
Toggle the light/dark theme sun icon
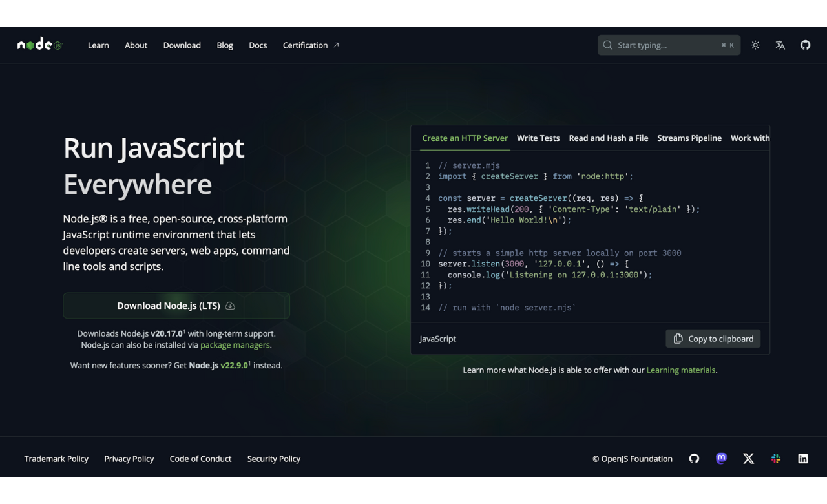click(x=755, y=45)
